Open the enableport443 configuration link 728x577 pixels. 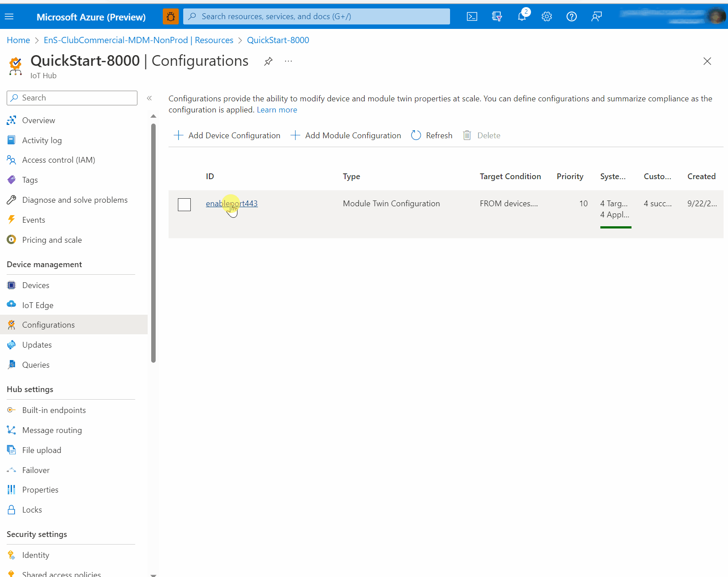coord(232,204)
